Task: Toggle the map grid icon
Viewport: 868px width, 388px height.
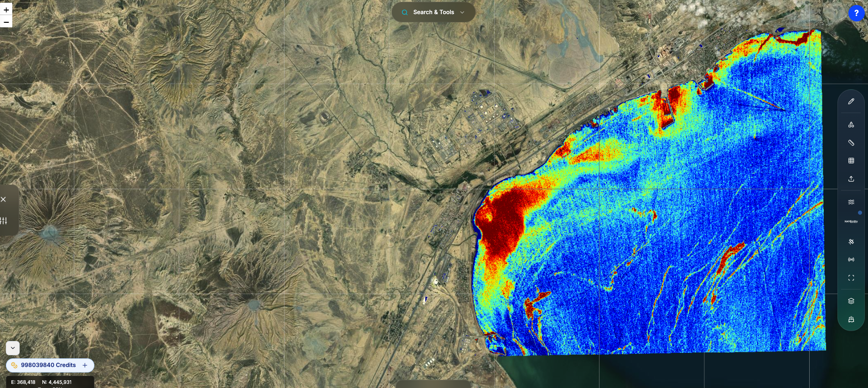Action: click(x=851, y=160)
